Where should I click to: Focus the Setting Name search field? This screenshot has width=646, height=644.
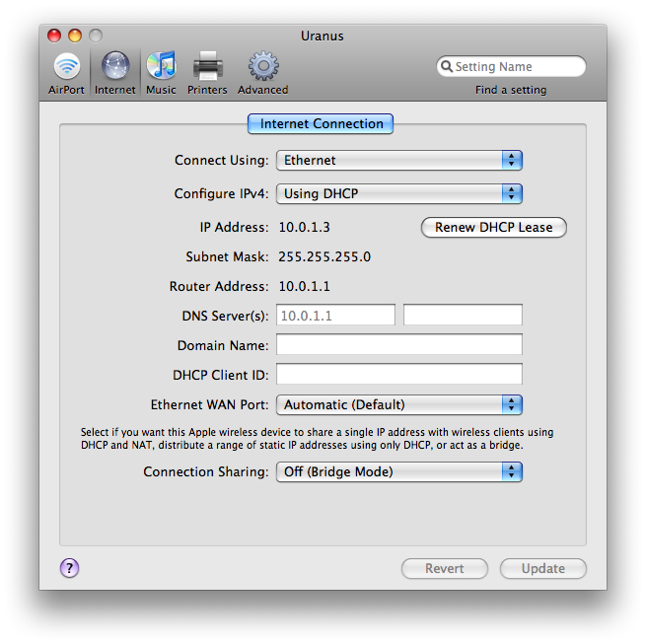click(x=511, y=66)
